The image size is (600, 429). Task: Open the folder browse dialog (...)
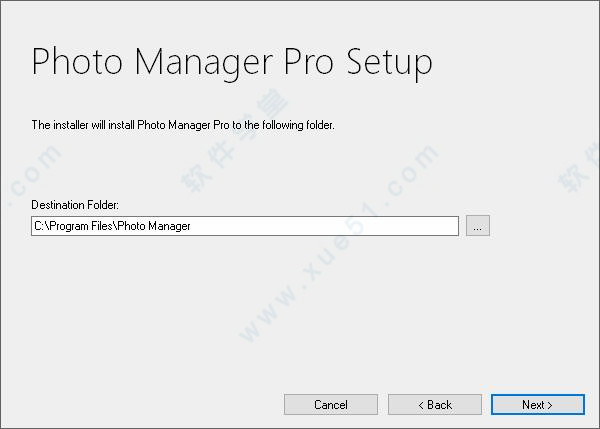[478, 226]
